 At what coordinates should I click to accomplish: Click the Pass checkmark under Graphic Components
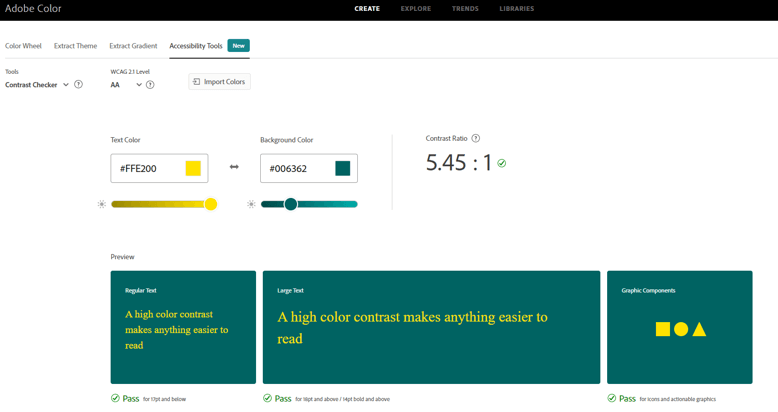(612, 398)
